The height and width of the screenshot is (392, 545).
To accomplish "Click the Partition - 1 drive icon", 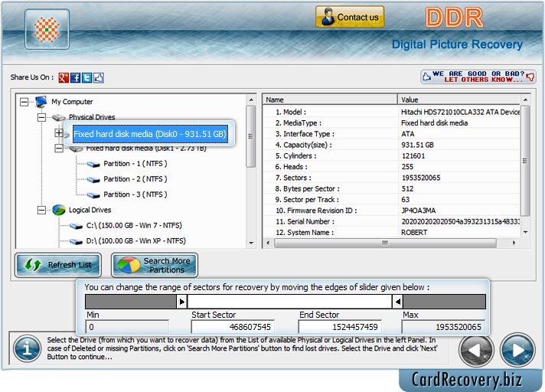I will (93, 164).
